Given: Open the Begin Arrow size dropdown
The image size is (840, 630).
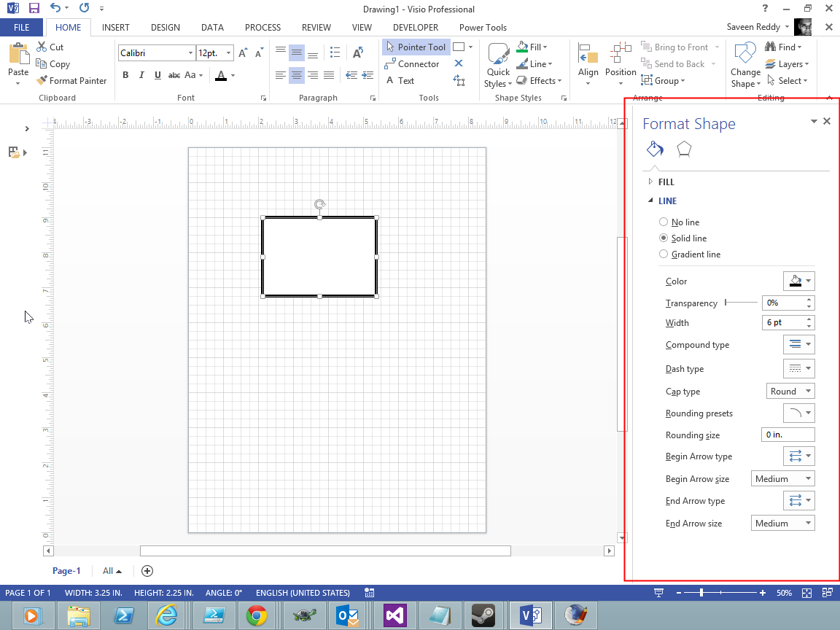Looking at the screenshot, I should pyautogui.click(x=782, y=479).
